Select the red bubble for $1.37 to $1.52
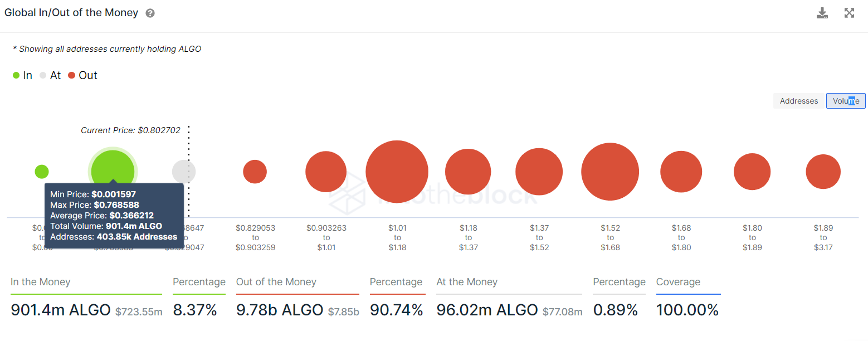Viewport: 868px width, 341px height. click(539, 172)
